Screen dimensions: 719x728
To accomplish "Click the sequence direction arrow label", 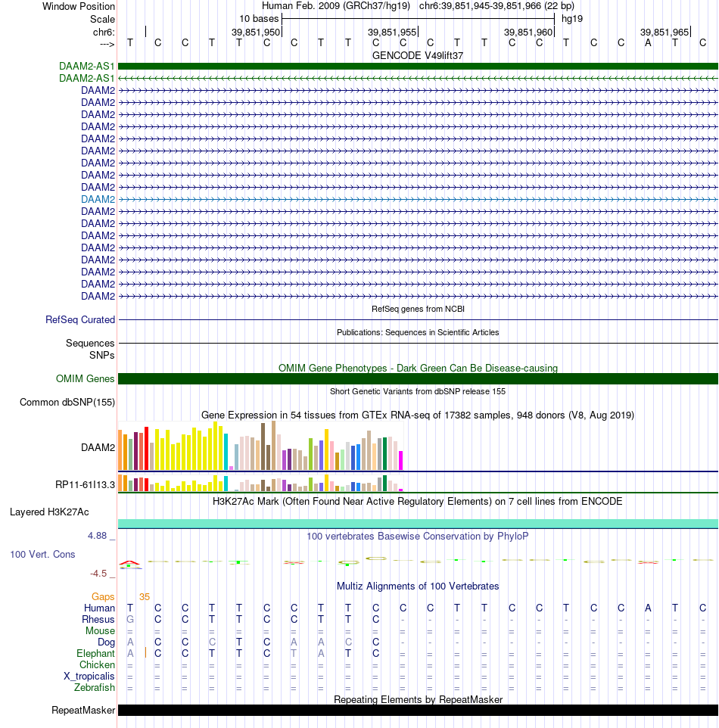I will [107, 44].
